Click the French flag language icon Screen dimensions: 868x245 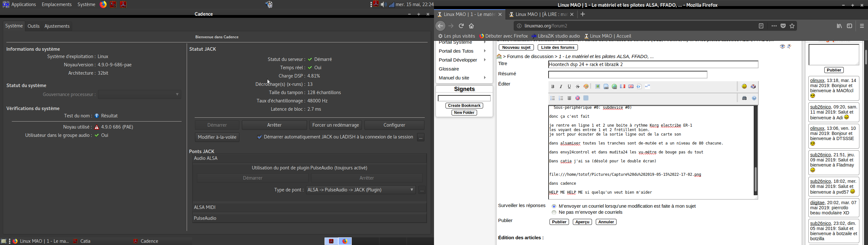[623, 86]
